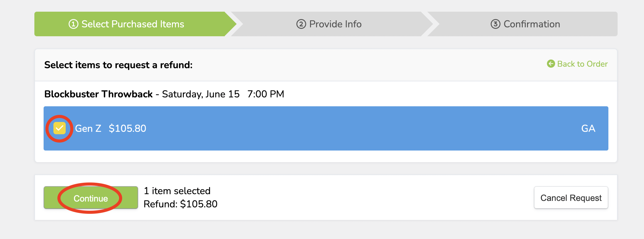Click the 7:00 PM showtime text

point(266,94)
